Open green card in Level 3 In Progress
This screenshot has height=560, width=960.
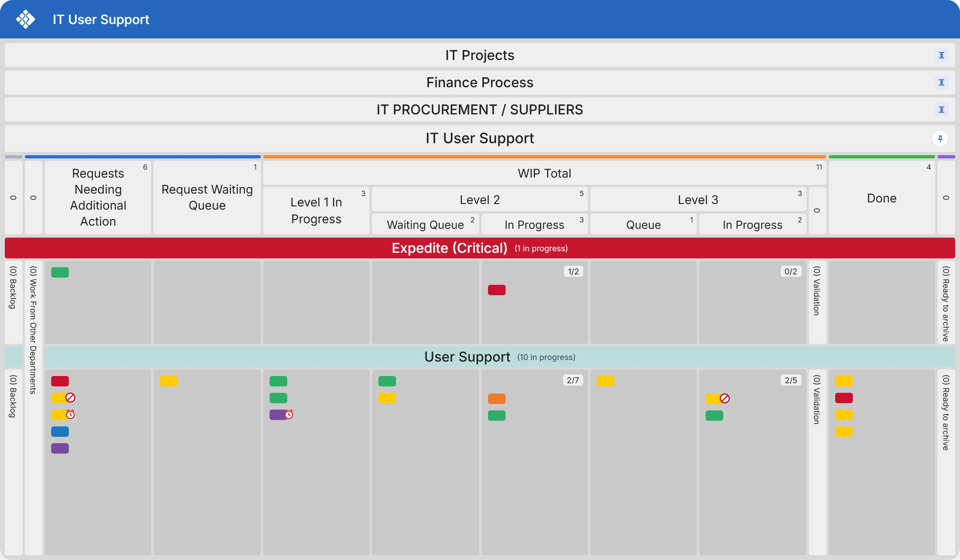point(714,416)
